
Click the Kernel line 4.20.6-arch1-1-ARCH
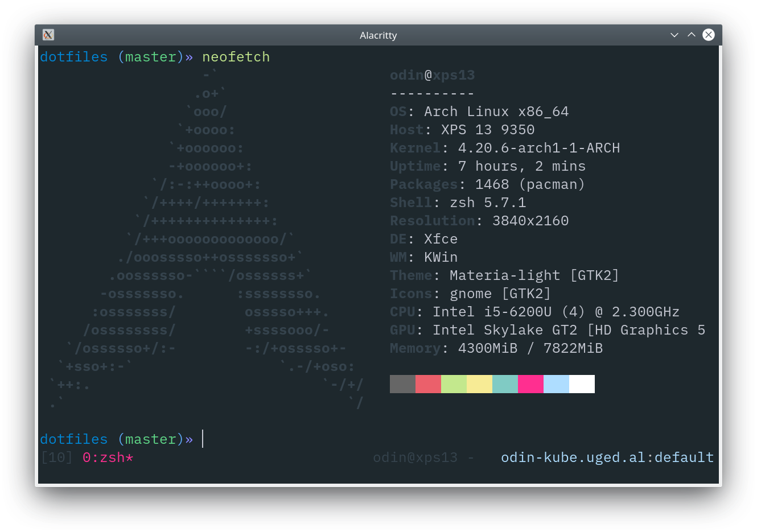click(x=505, y=148)
